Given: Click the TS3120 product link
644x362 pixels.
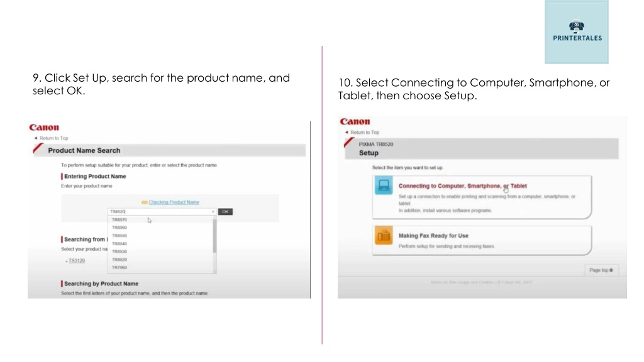Looking at the screenshot, I should tap(77, 261).
